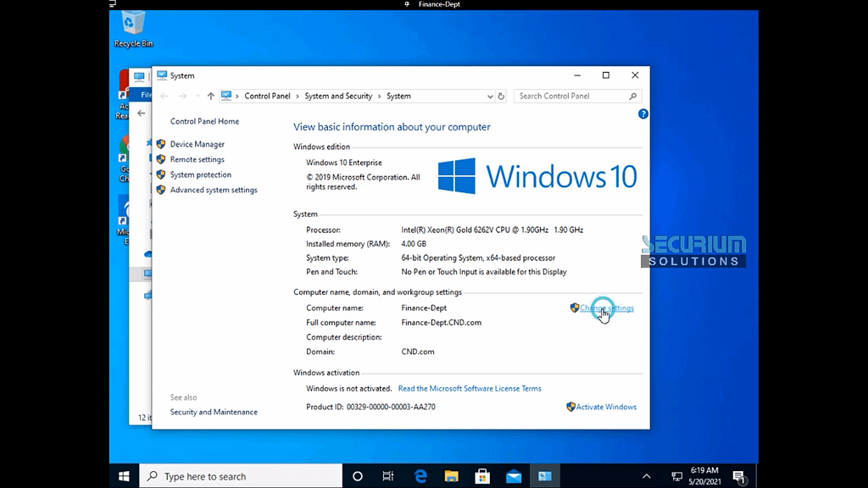Close the System window

coord(635,75)
